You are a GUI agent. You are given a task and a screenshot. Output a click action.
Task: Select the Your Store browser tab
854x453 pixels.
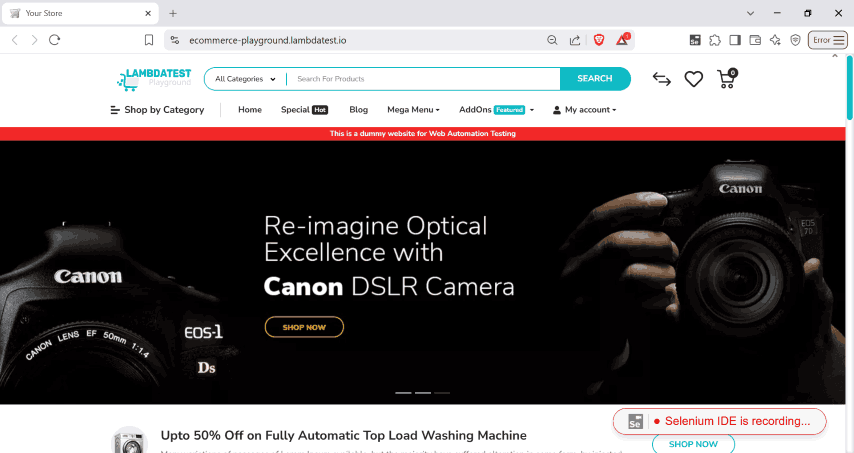(80, 13)
